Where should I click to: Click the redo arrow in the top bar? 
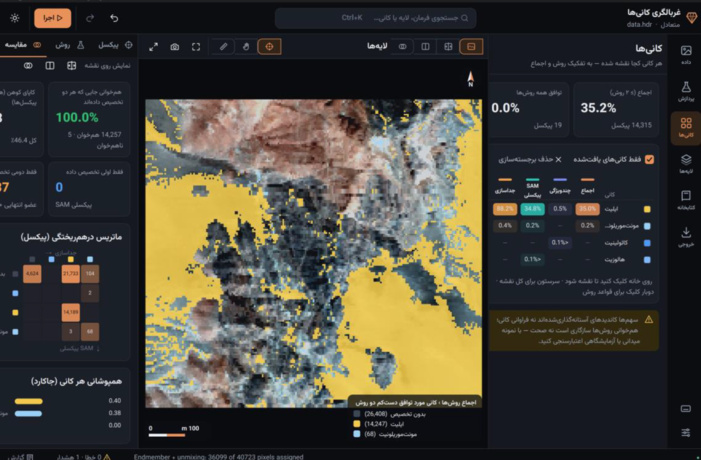(90, 18)
